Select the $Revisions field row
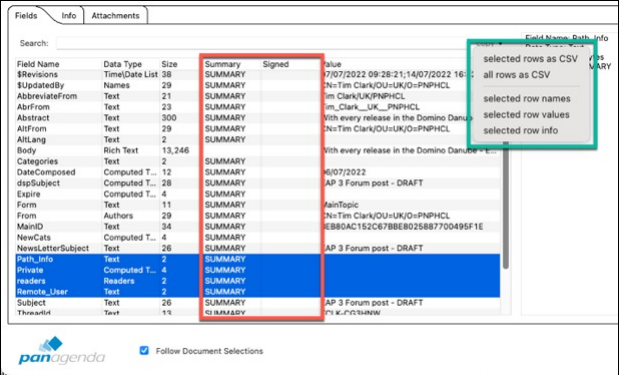Image resolution: width=619 pixels, height=375 pixels. coord(258,75)
